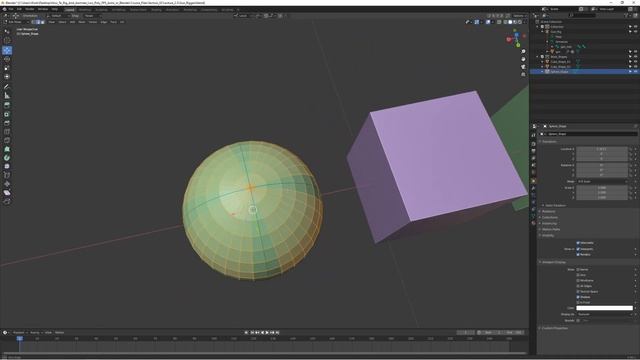Toggle the camera view icon
The width and height of the screenshot is (640, 360).
pyautogui.click(x=523, y=67)
